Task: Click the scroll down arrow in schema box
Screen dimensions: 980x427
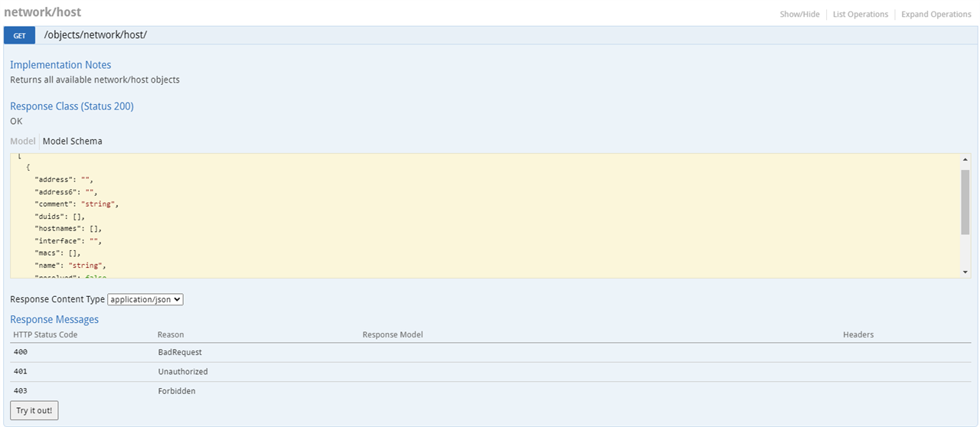Action: click(965, 272)
